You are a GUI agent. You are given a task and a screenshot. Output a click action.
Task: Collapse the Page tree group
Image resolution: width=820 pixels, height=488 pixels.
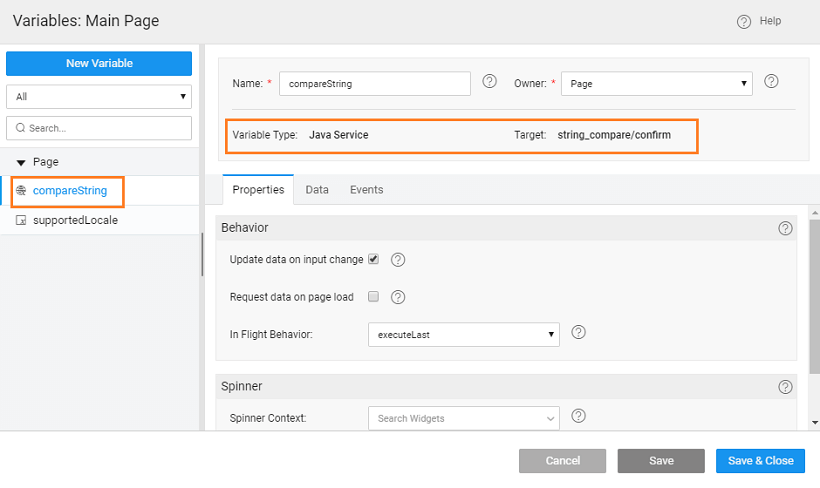pyautogui.click(x=20, y=162)
